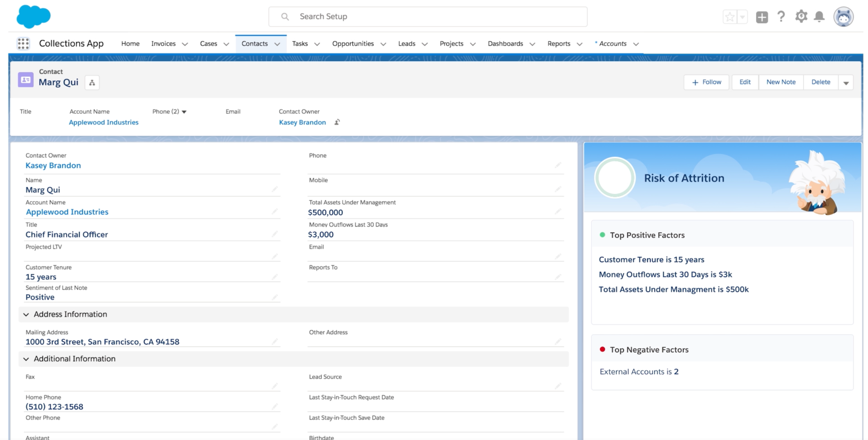Edit Lead Source pencil icon
The width and height of the screenshot is (868, 440).
pyautogui.click(x=558, y=386)
